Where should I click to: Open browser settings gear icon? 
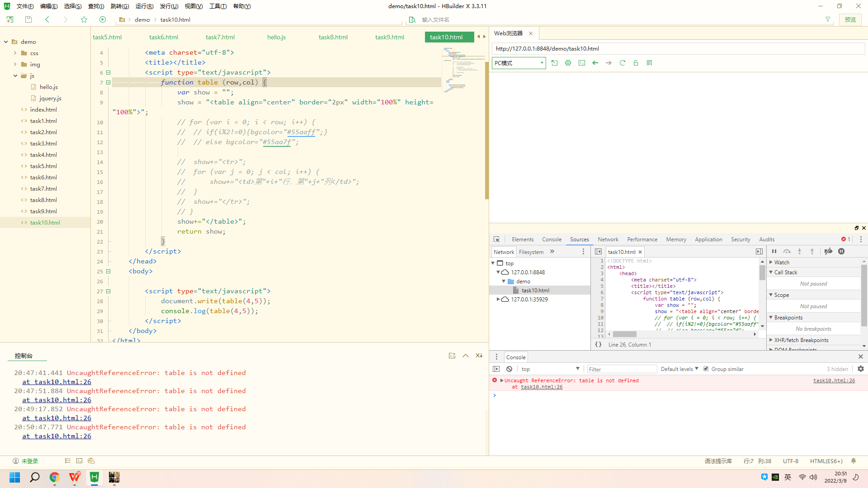pyautogui.click(x=568, y=63)
